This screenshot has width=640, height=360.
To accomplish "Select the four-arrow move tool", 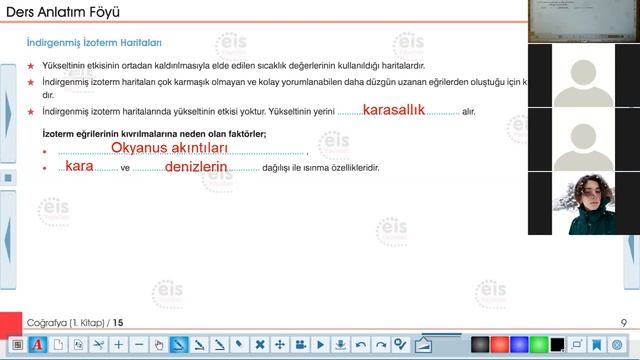I will tap(280, 345).
